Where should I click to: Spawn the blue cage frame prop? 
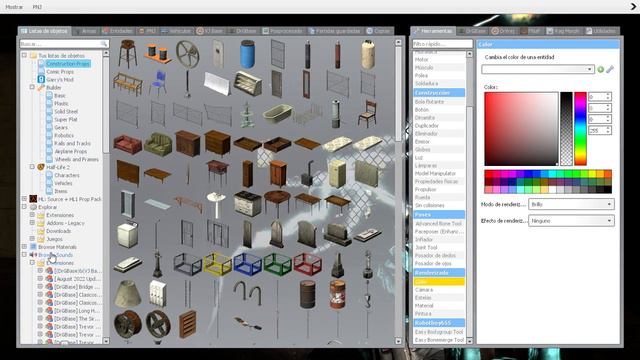click(247, 264)
